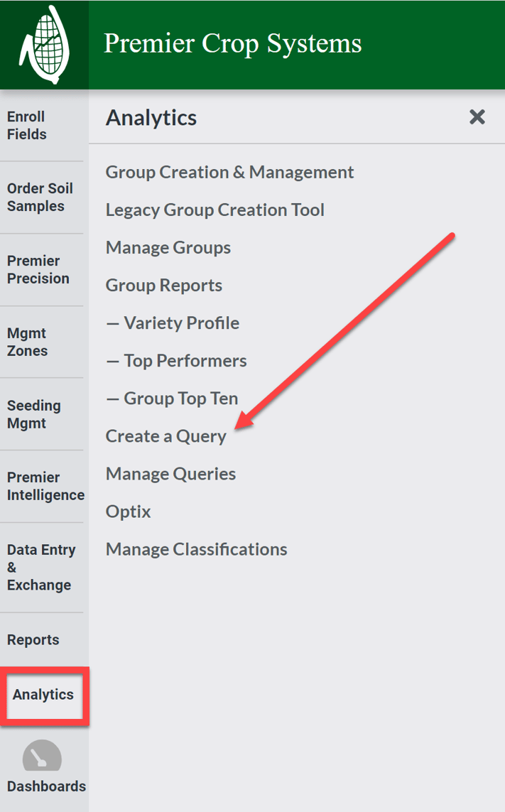
Task: Open Group Creation & Management
Action: (229, 172)
